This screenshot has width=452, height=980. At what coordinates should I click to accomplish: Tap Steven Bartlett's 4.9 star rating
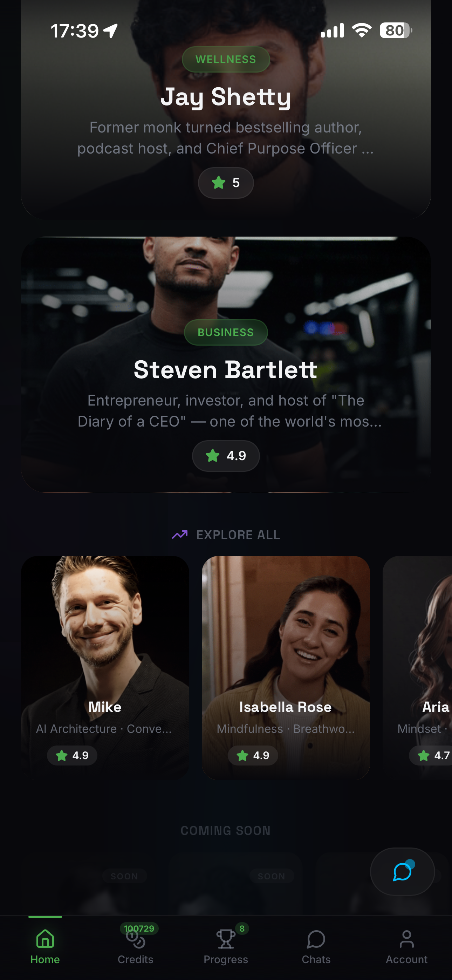click(x=226, y=456)
